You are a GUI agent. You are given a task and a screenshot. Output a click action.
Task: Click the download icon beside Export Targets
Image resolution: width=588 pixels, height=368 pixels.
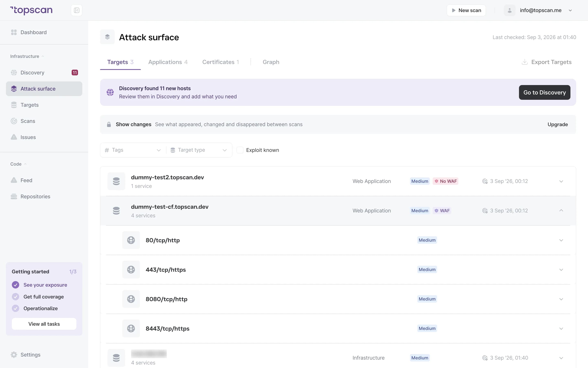[x=525, y=62]
